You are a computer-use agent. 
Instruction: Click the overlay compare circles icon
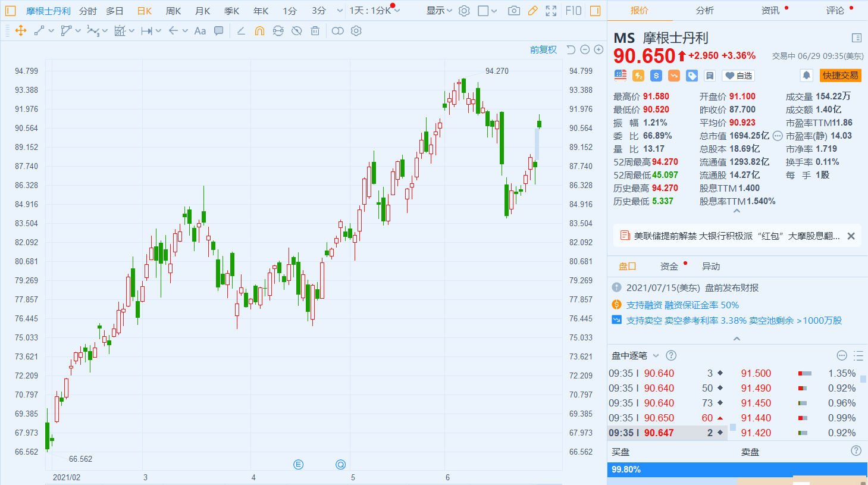point(337,31)
